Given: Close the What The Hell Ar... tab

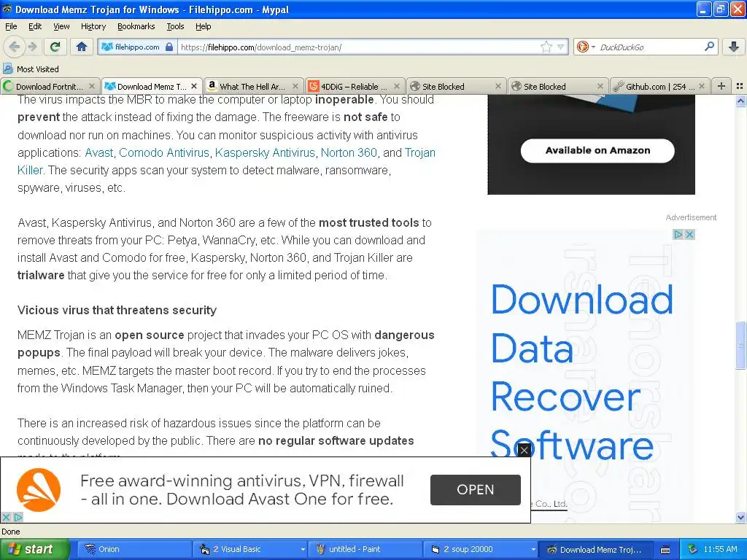Looking at the screenshot, I should (x=295, y=86).
